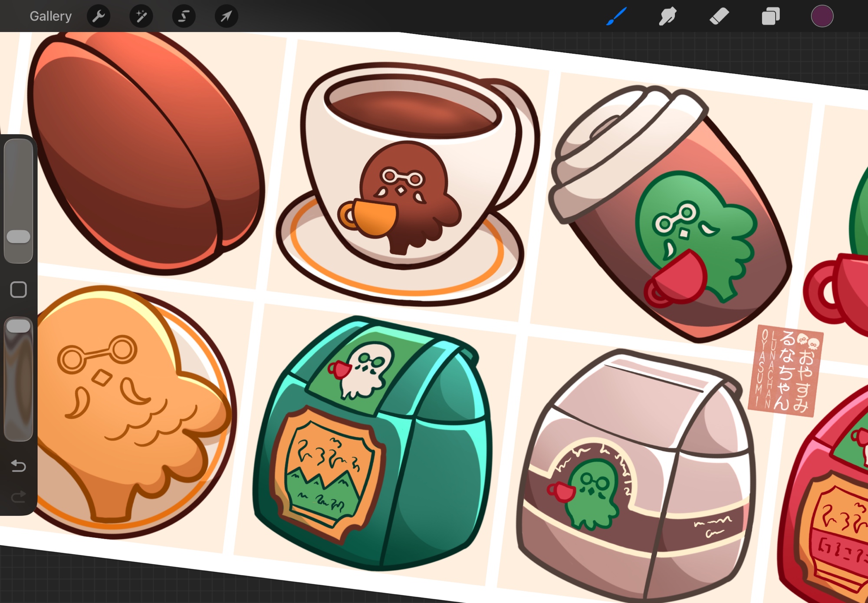Click the brush opacity slider handle
Screen dimensions: 868x603
19,326
